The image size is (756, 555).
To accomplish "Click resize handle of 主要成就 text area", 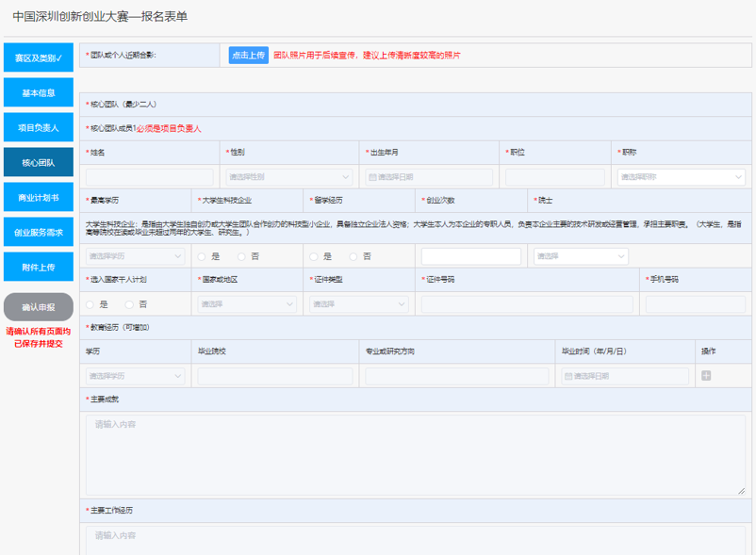I will (742, 492).
